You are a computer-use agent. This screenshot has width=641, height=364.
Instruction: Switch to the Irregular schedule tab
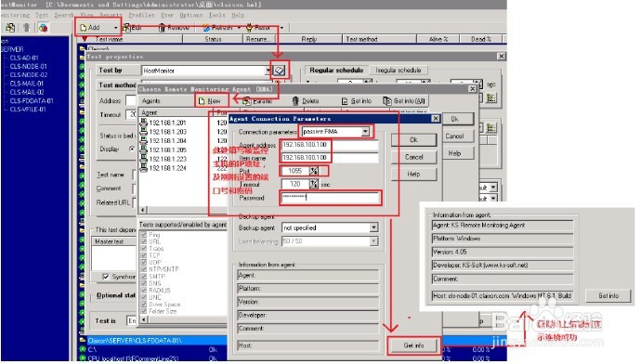(399, 71)
